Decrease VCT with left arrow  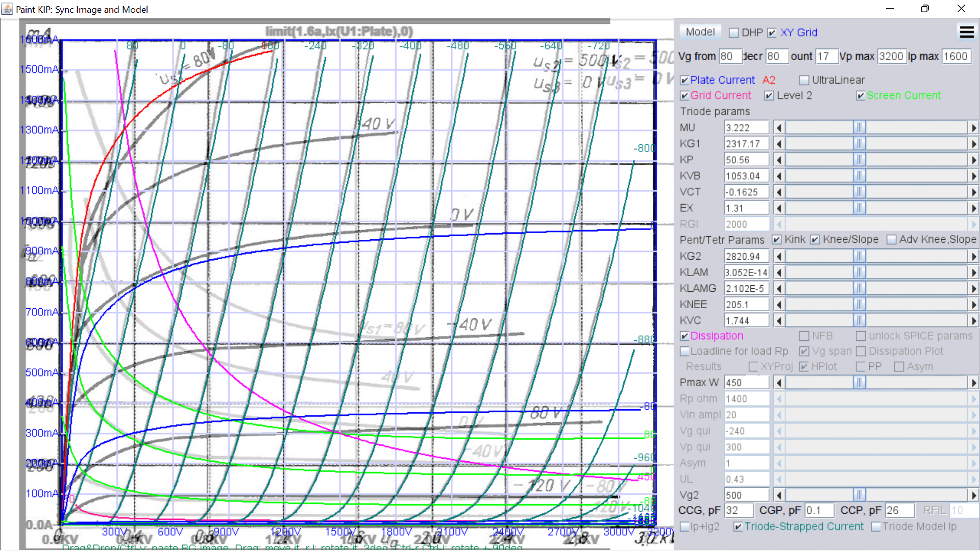pyautogui.click(x=779, y=192)
